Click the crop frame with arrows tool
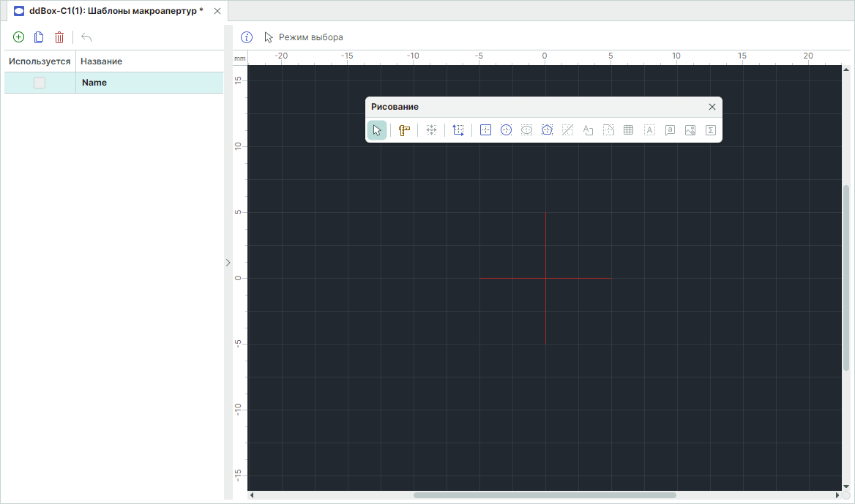The width and height of the screenshot is (855, 504). (458, 130)
